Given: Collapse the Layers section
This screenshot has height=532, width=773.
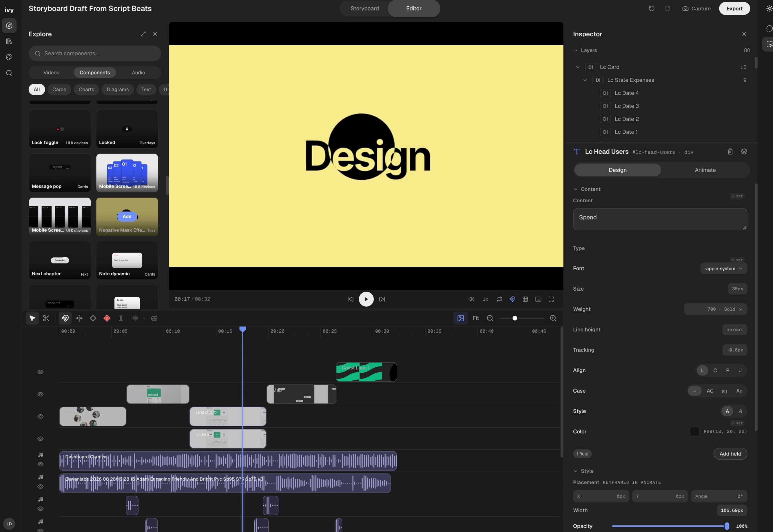Looking at the screenshot, I should coord(575,50).
